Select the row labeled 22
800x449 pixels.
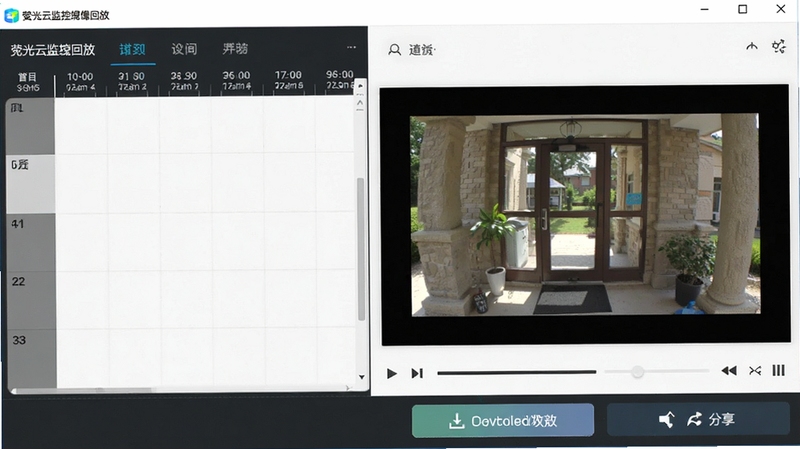[31, 301]
